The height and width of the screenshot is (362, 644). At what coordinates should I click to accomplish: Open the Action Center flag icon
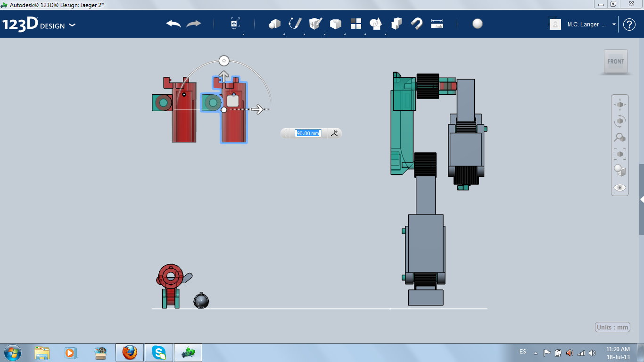tap(547, 353)
